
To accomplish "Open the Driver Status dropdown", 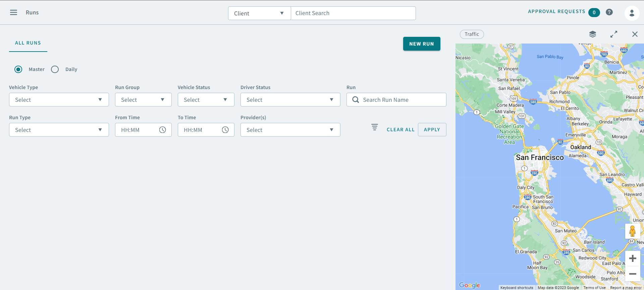I will tap(290, 100).
